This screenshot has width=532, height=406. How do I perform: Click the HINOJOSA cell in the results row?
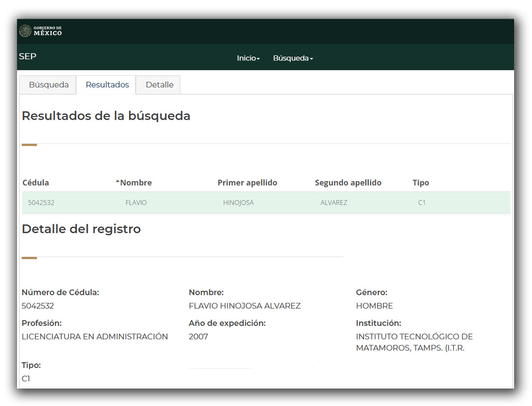click(238, 203)
